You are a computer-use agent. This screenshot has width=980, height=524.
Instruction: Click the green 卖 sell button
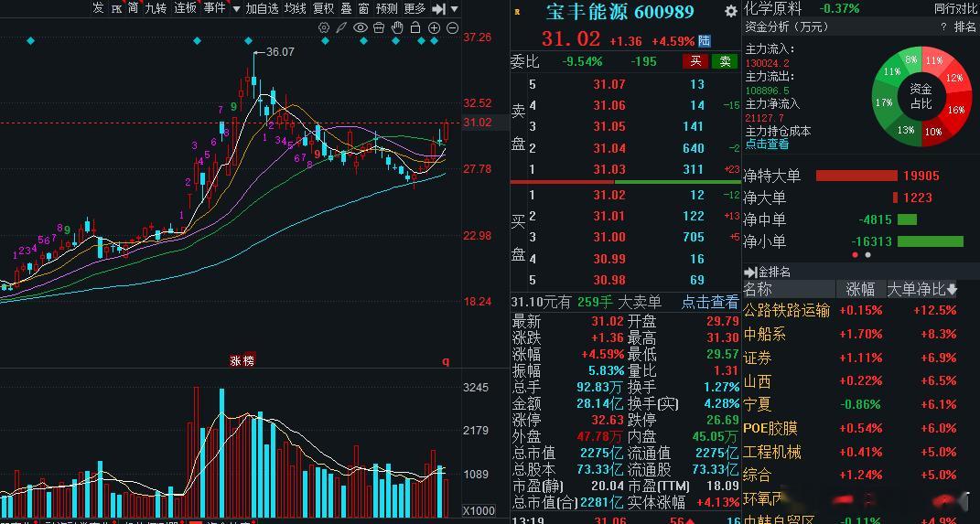point(725,61)
